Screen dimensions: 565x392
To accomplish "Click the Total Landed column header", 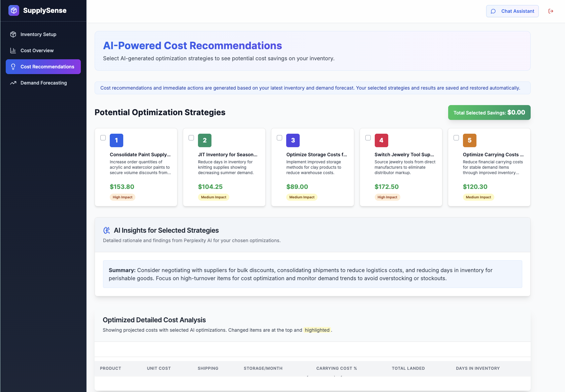I will point(408,368).
